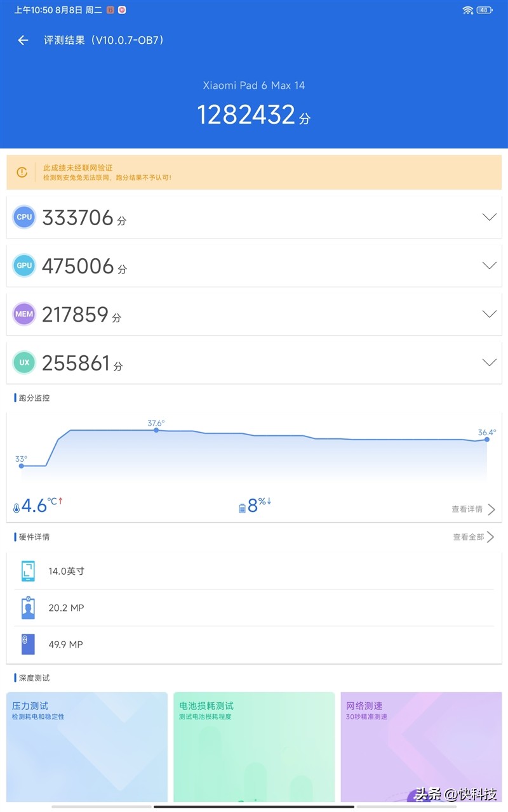Tap the red notification icon in status bar
The width and height of the screenshot is (508, 812).
click(x=110, y=10)
